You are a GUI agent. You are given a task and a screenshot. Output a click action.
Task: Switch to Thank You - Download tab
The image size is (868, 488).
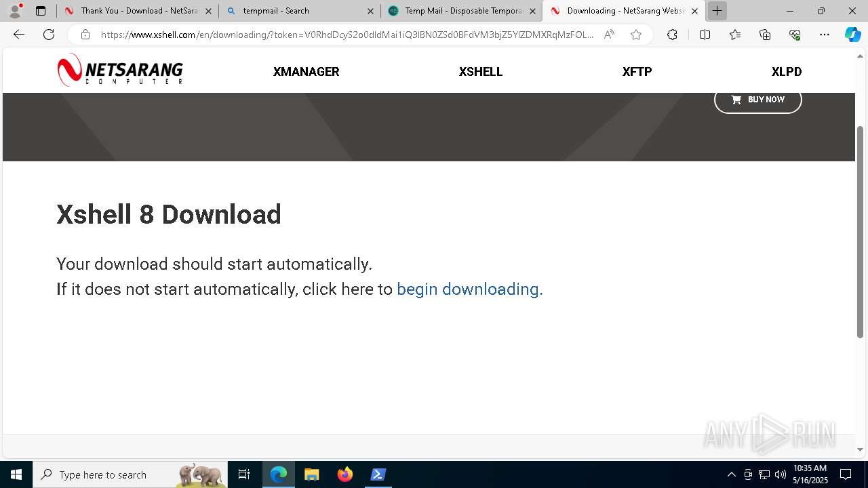click(138, 11)
